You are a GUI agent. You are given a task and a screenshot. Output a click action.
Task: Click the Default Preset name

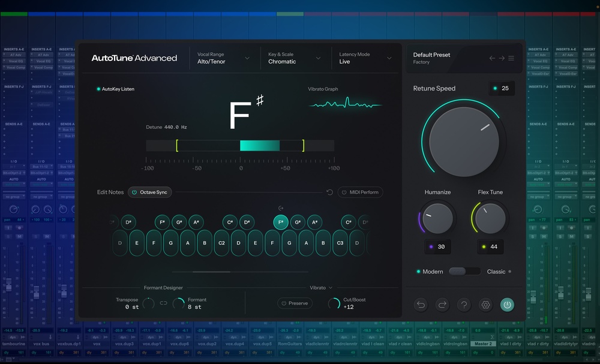(x=431, y=55)
